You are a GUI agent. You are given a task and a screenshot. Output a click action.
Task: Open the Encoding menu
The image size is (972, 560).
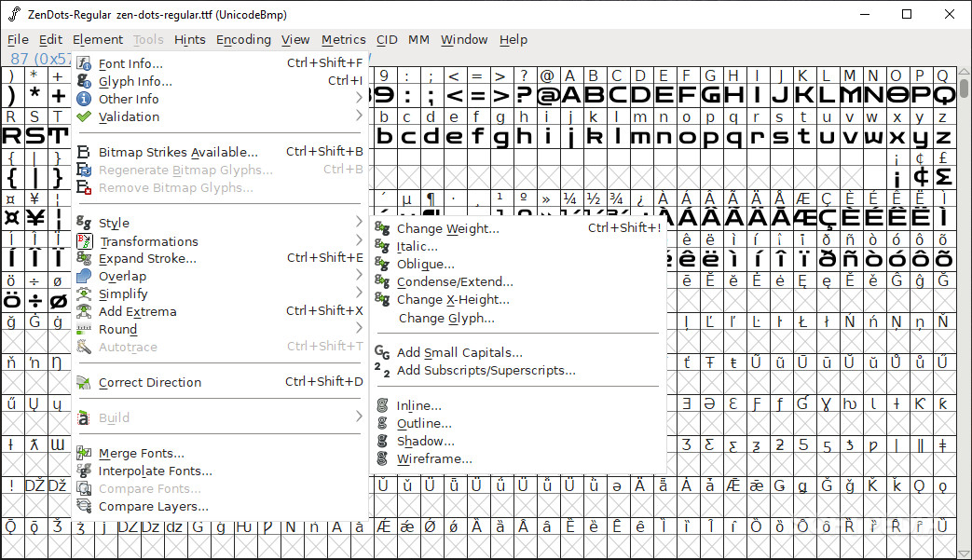pyautogui.click(x=243, y=40)
